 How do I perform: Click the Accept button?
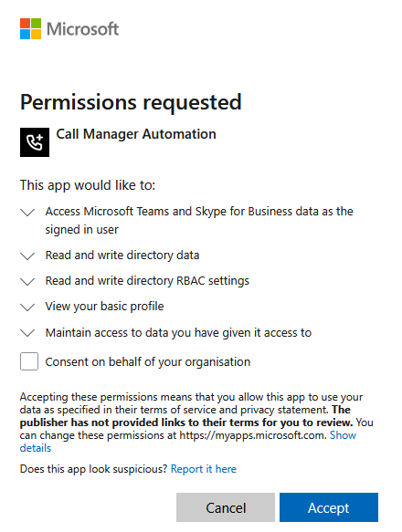coord(329,507)
